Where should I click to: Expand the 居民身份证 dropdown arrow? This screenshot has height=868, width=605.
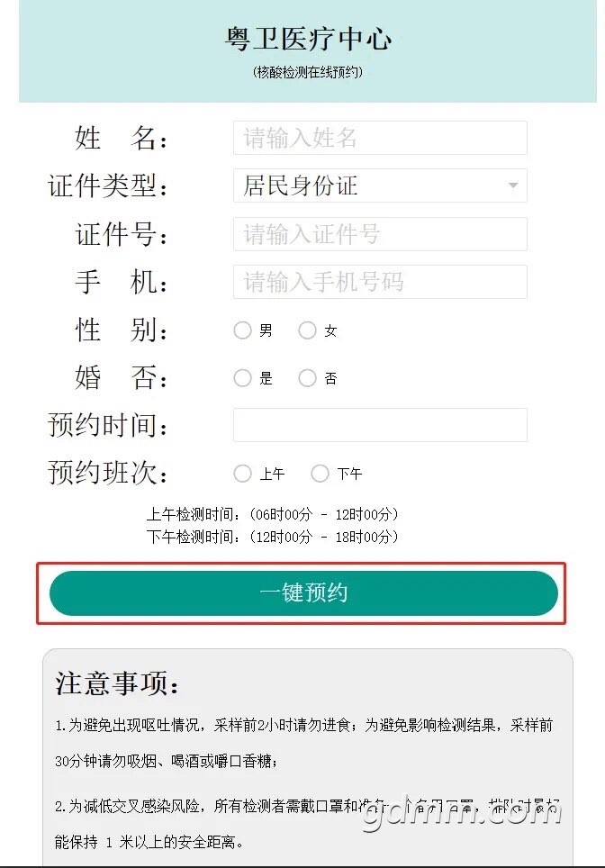pyautogui.click(x=513, y=185)
